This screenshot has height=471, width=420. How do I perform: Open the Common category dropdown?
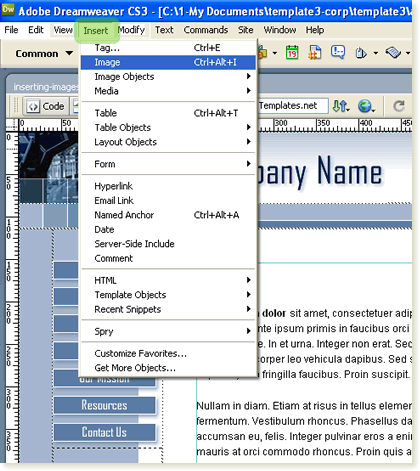(44, 53)
